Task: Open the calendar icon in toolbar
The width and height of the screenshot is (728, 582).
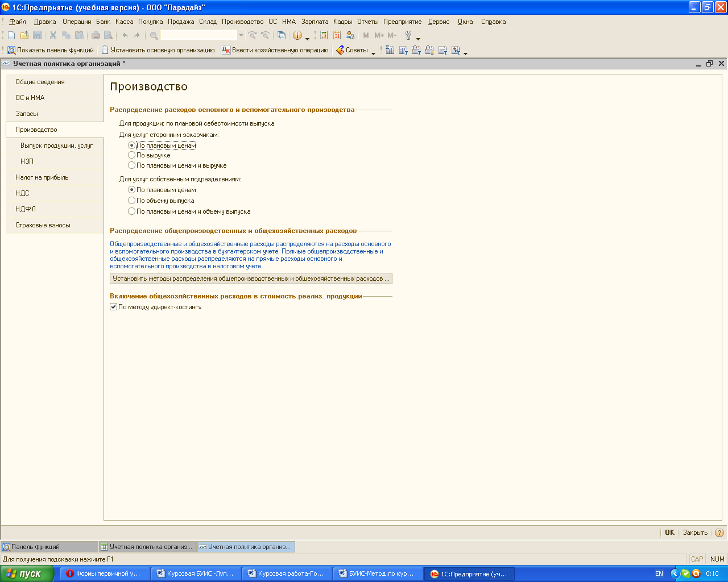Action: tap(337, 35)
